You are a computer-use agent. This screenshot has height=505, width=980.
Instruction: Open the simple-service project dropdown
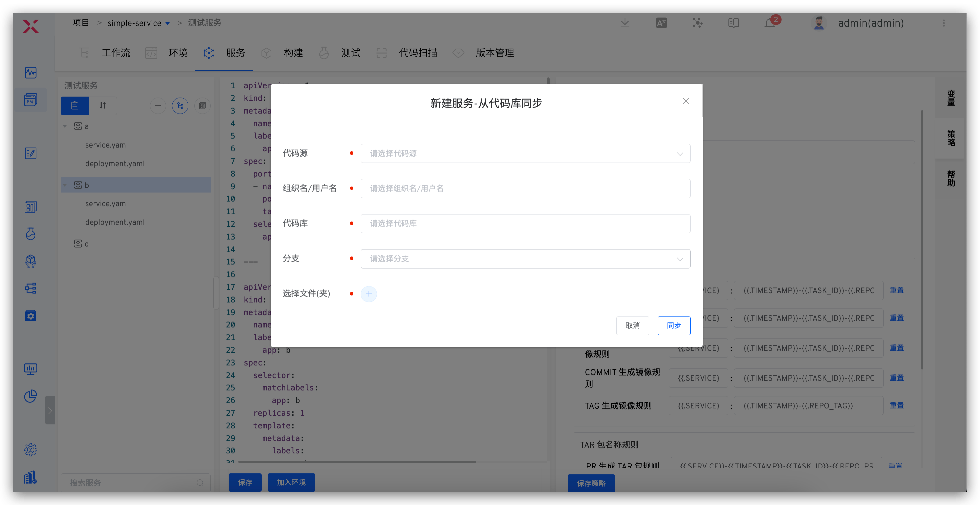point(138,23)
